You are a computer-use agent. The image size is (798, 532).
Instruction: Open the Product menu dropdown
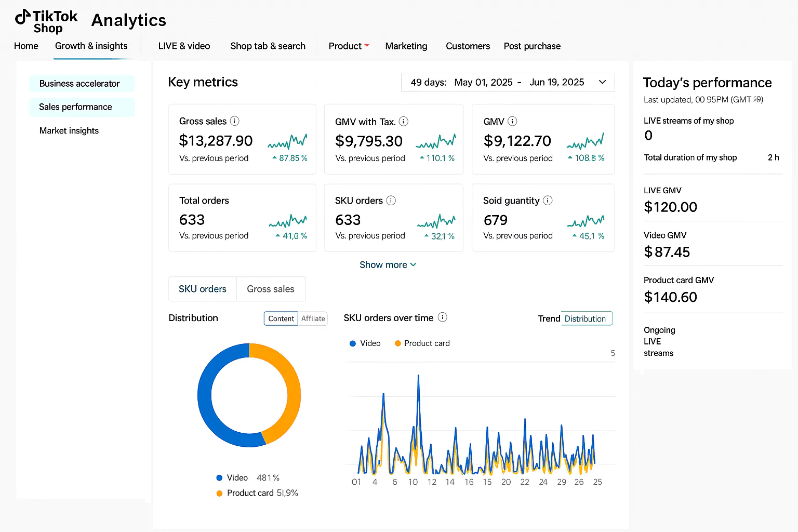(x=349, y=46)
